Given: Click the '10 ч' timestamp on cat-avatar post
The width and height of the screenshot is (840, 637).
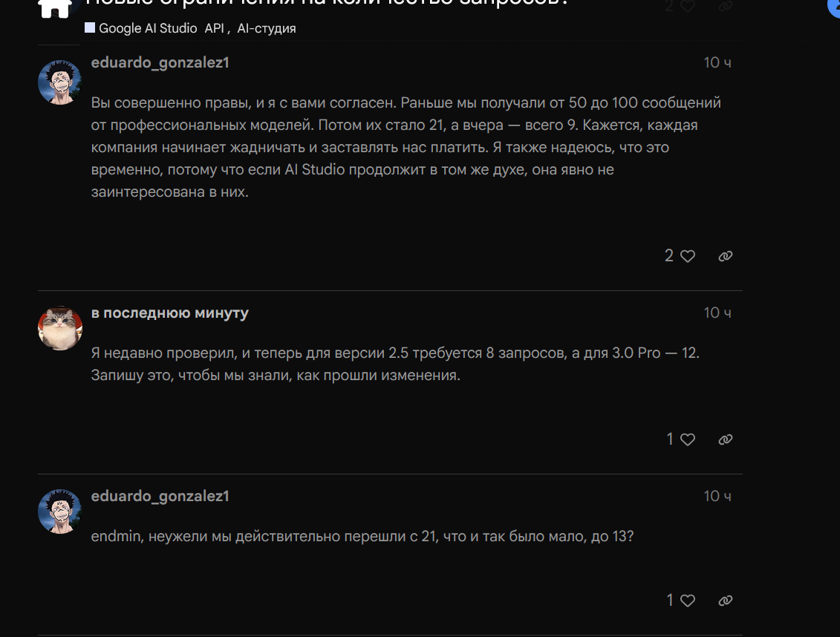Looking at the screenshot, I should tap(717, 313).
